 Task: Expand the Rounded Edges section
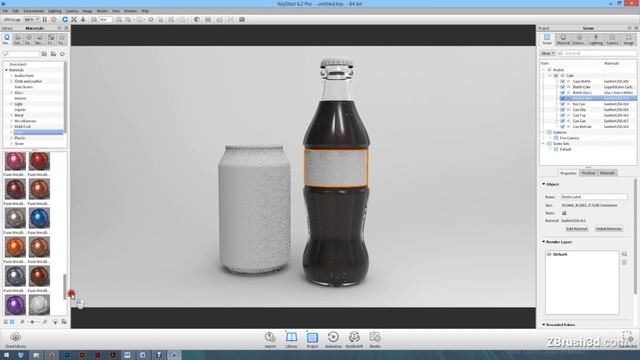coord(559,325)
